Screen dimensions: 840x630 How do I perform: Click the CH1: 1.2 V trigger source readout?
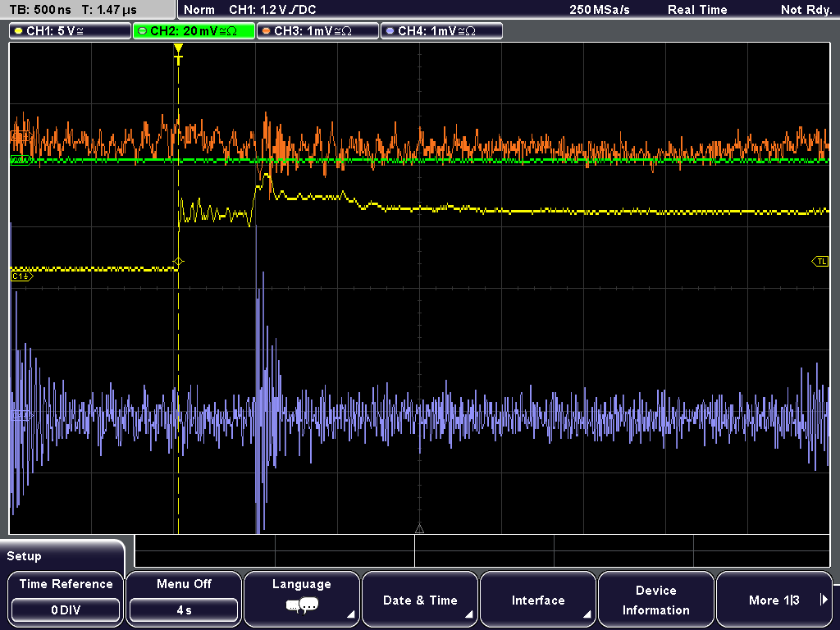click(x=272, y=10)
